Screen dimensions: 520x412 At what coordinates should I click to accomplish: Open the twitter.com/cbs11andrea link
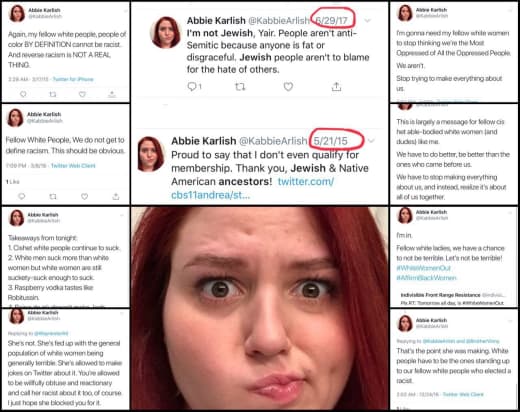(x=252, y=188)
